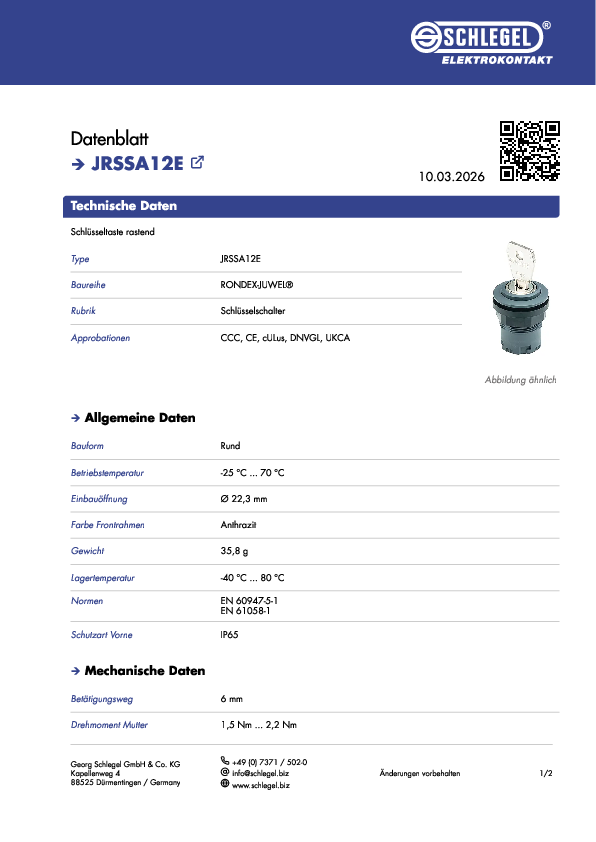Click the Schutzart Vorne value IP65
Image resolution: width=596 pixels, height=842 pixels.
[229, 635]
